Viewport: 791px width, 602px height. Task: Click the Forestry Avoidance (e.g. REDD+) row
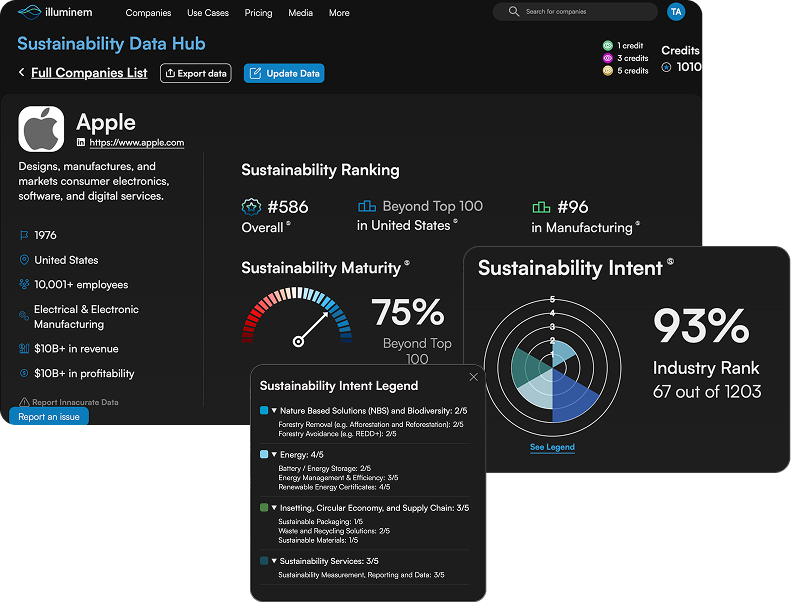point(337,433)
